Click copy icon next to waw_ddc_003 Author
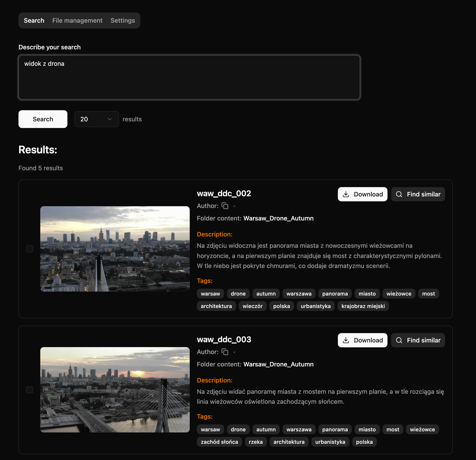476x460 pixels. point(225,352)
